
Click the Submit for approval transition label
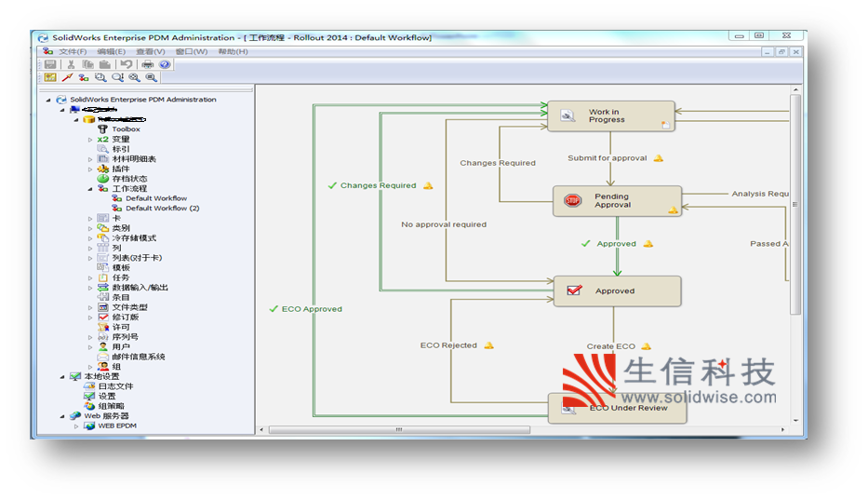point(608,158)
